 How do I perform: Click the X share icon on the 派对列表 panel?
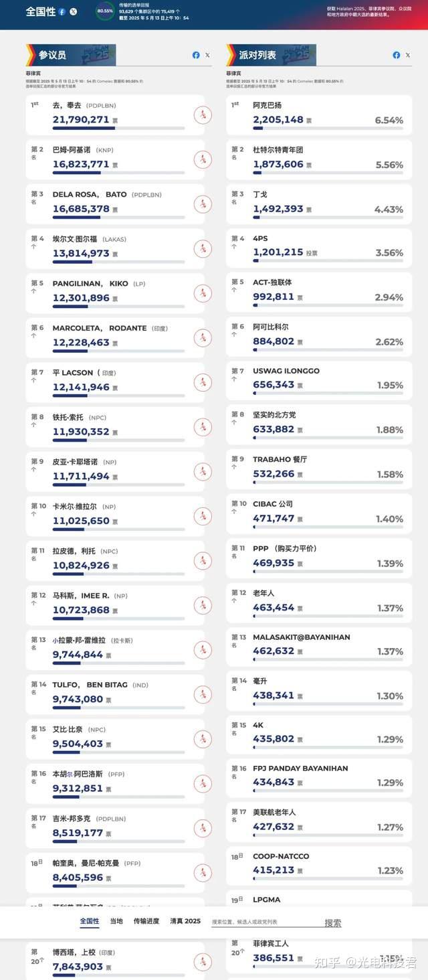pos(407,56)
